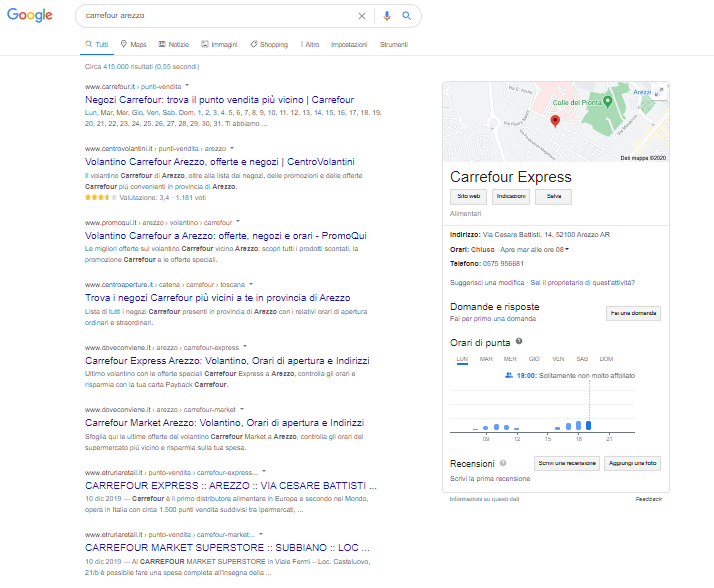This screenshot has height=588, width=714.
Task: Click "Aggiungi una foto" button
Action: (632, 463)
